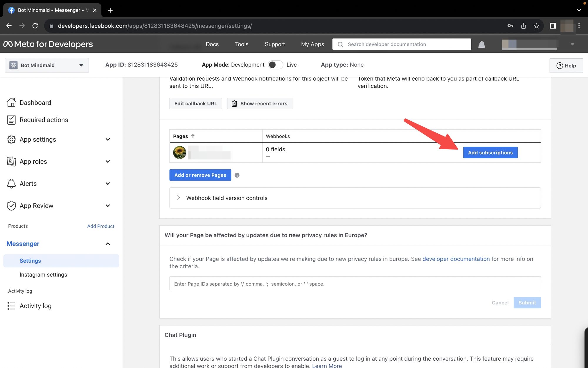Click Edit callback URL button

point(196,104)
